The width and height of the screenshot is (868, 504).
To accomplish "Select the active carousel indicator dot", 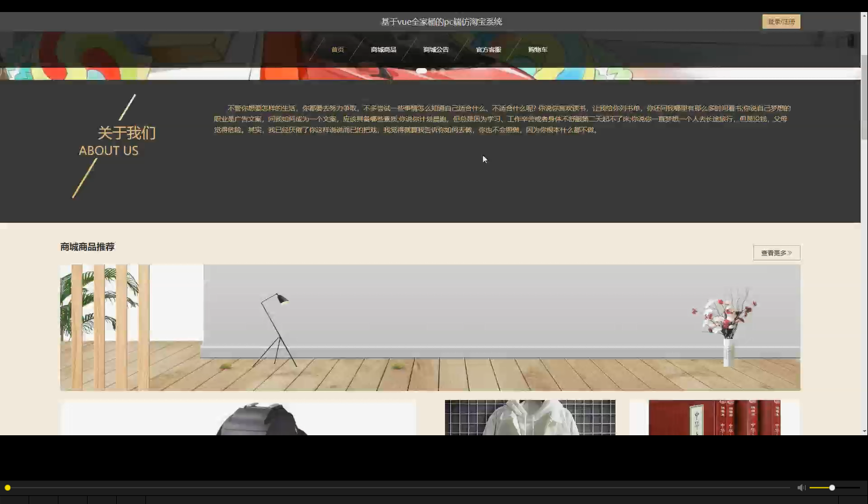I will [x=422, y=70].
